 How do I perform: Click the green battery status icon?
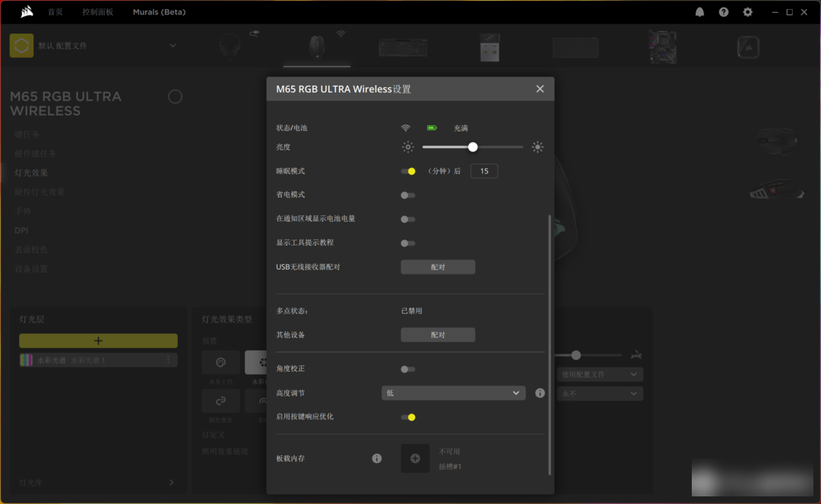point(432,128)
